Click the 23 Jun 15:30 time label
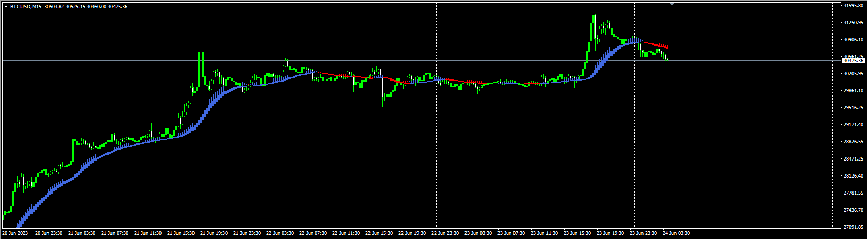868x240 pixels. pyautogui.click(x=577, y=233)
